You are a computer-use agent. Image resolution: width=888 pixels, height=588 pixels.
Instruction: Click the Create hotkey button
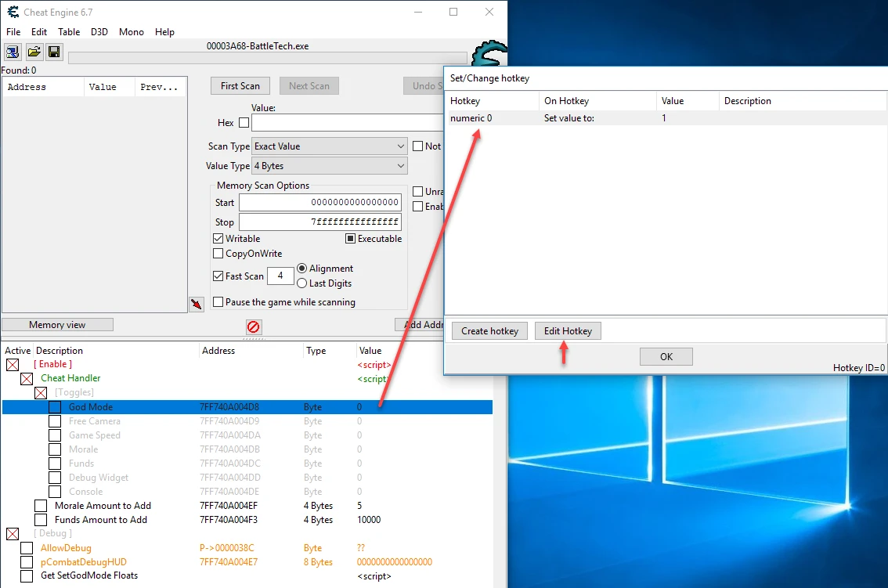point(489,331)
